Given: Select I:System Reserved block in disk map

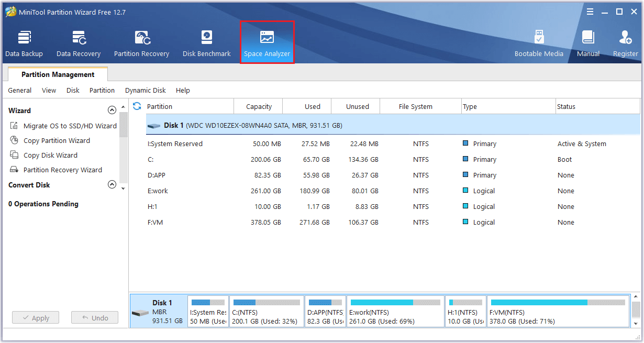Looking at the screenshot, I should point(208,311).
